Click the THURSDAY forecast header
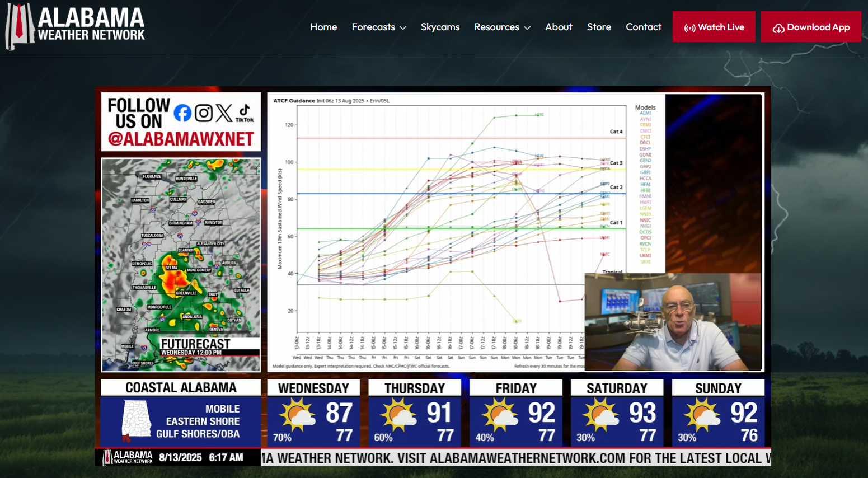 pyautogui.click(x=415, y=388)
